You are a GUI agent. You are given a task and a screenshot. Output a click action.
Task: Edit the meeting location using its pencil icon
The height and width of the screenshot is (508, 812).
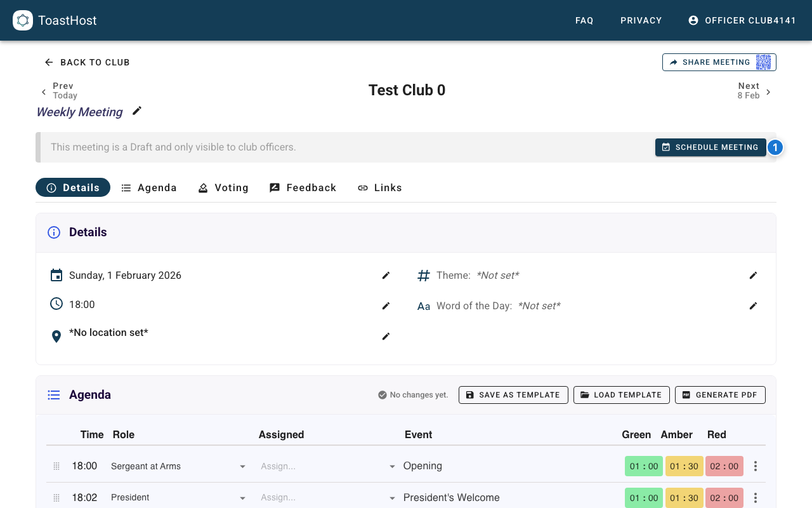[386, 336]
